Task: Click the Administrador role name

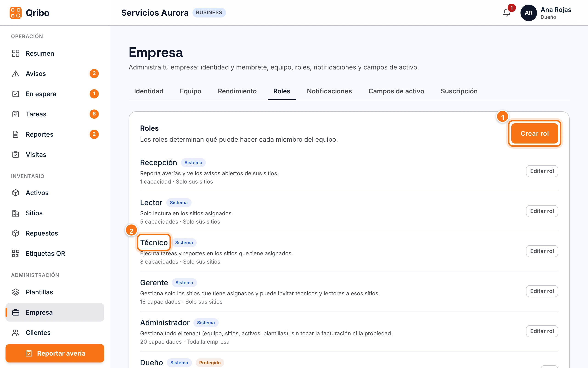Action: pos(165,322)
